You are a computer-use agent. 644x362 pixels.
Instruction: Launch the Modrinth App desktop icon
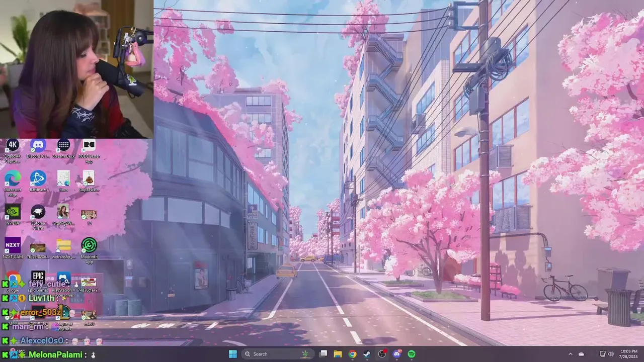point(89,250)
